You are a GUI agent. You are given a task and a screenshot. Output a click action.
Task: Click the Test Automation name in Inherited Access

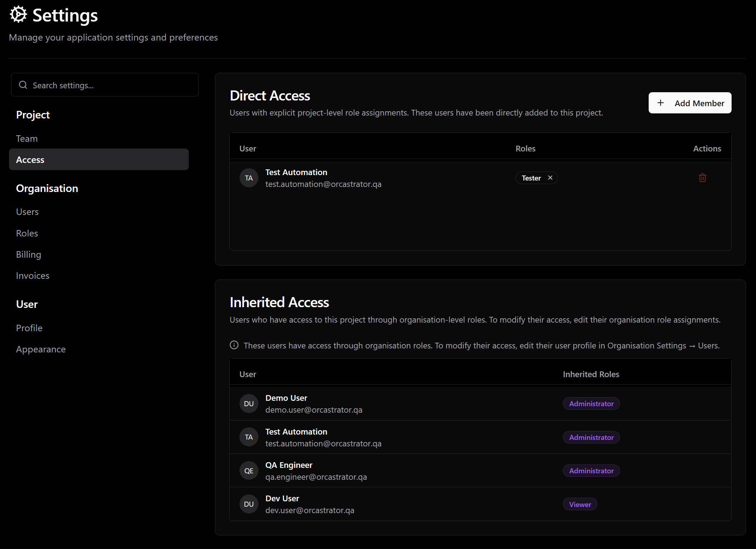pyautogui.click(x=296, y=432)
